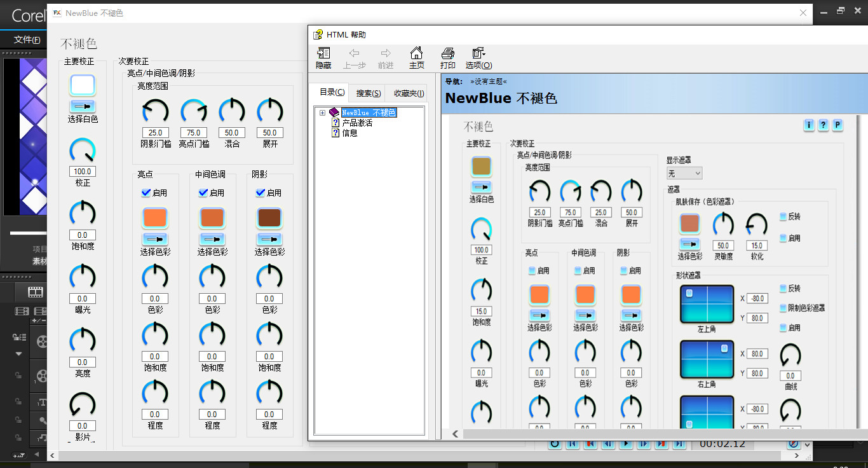This screenshot has width=868, height=468.
Task: Go to previous keyframe (red marker left)
Action: click(x=590, y=444)
